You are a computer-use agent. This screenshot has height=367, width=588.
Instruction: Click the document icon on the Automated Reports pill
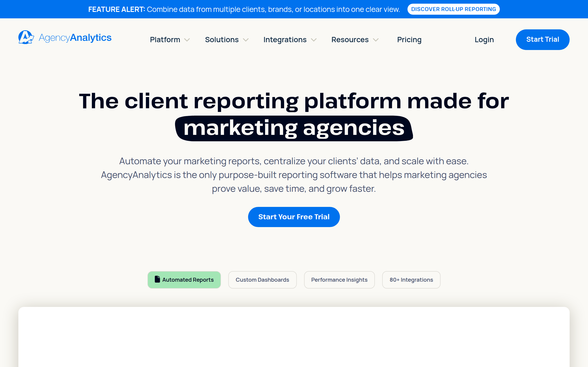pos(157,280)
